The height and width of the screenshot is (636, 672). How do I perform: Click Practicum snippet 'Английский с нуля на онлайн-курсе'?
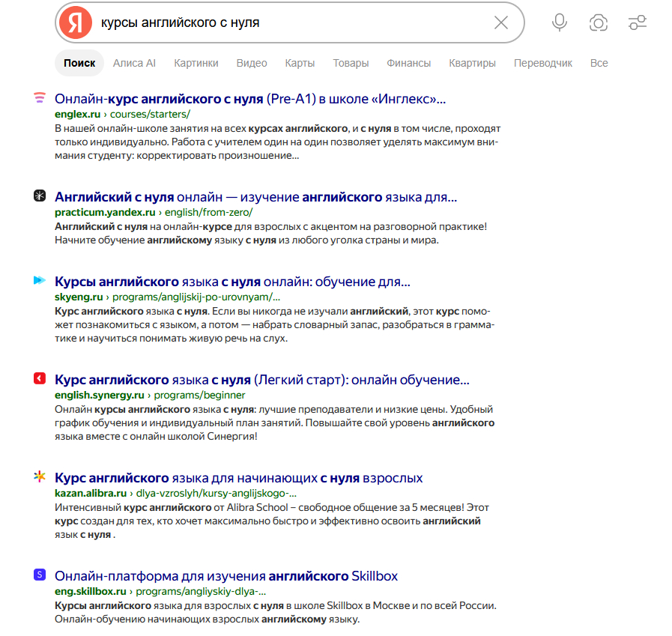(x=271, y=233)
